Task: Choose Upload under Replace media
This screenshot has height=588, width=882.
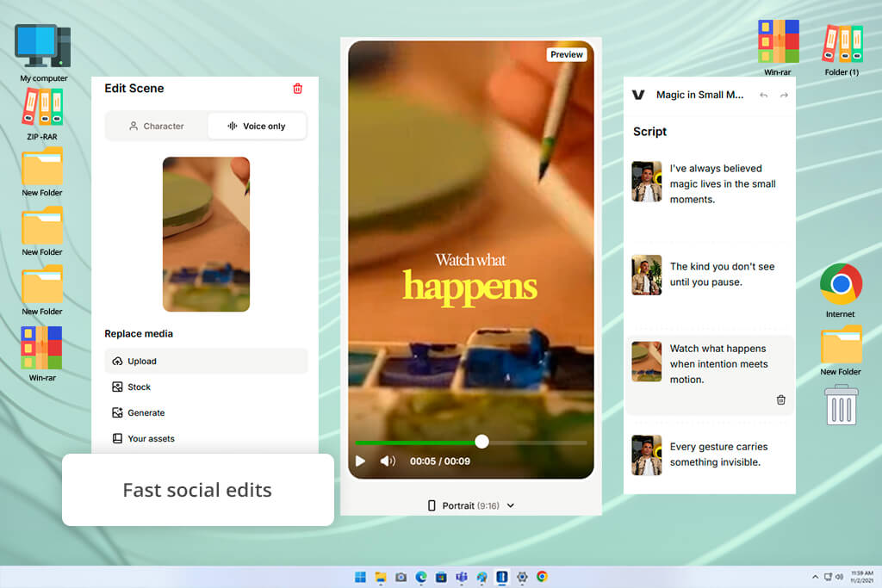Action: point(206,361)
